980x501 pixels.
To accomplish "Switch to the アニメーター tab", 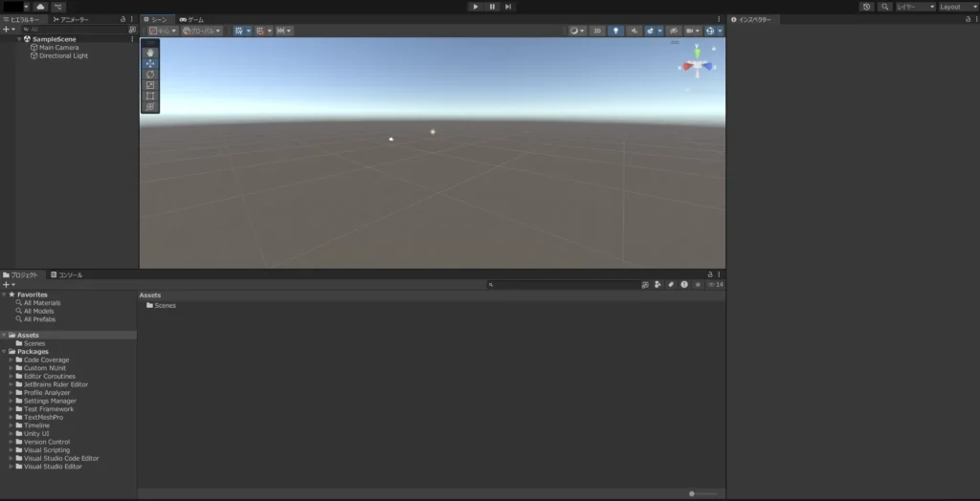I will click(x=71, y=19).
